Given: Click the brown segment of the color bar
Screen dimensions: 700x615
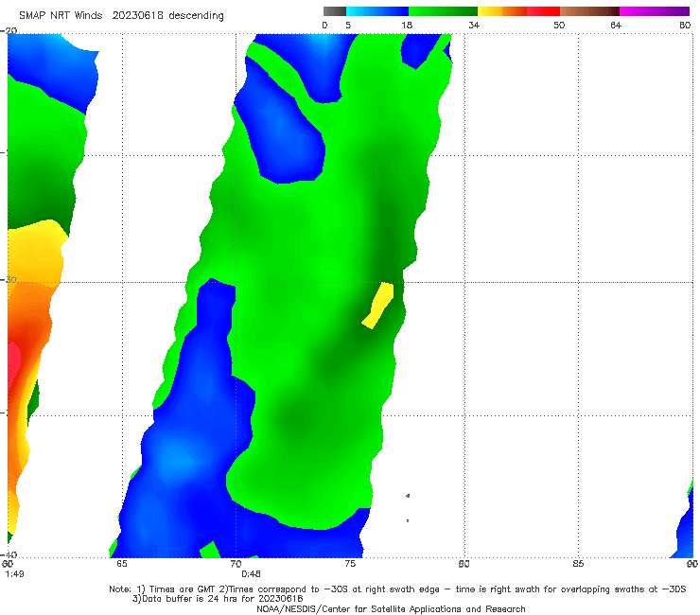Looking at the screenshot, I should (x=589, y=11).
